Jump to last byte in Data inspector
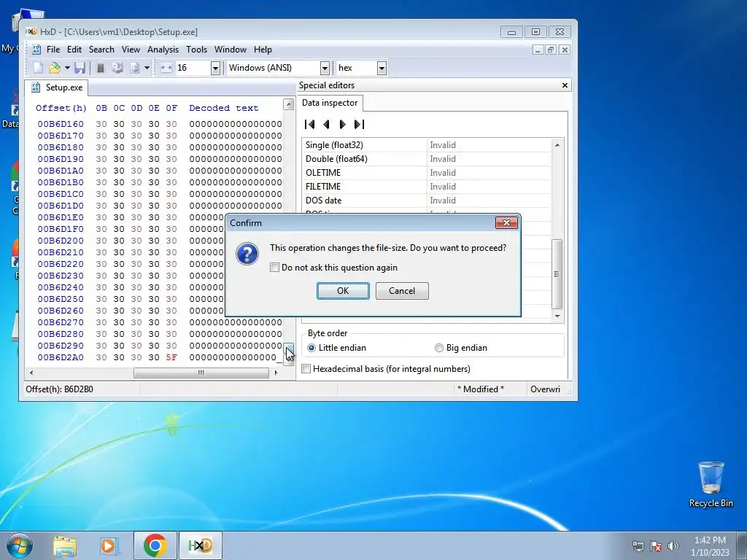 (359, 124)
